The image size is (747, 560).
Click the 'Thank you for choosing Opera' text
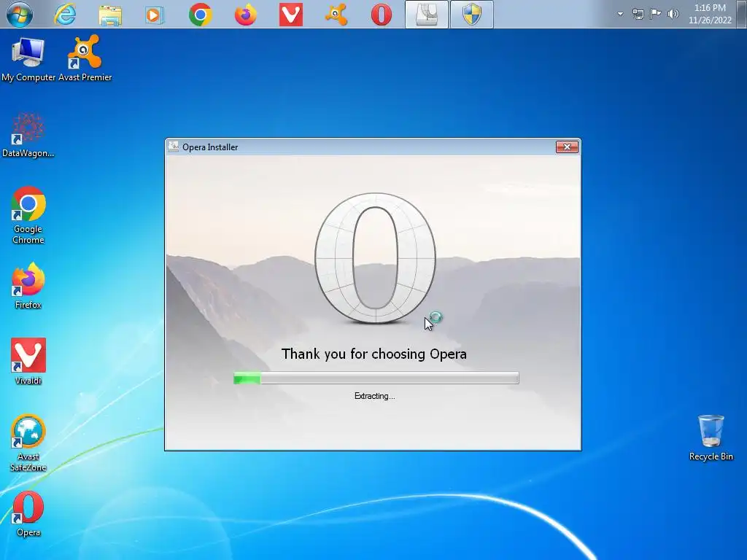(374, 354)
